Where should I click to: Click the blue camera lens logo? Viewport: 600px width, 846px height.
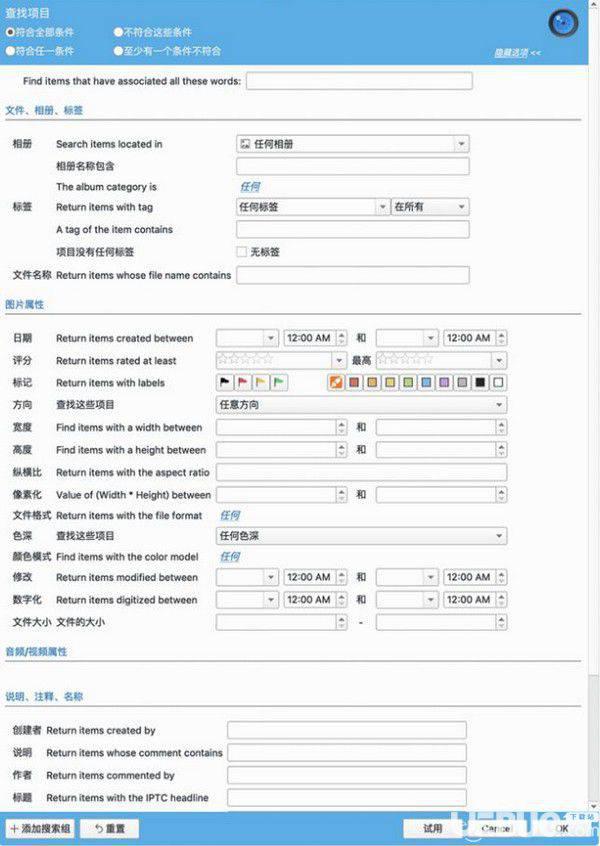coord(563,23)
